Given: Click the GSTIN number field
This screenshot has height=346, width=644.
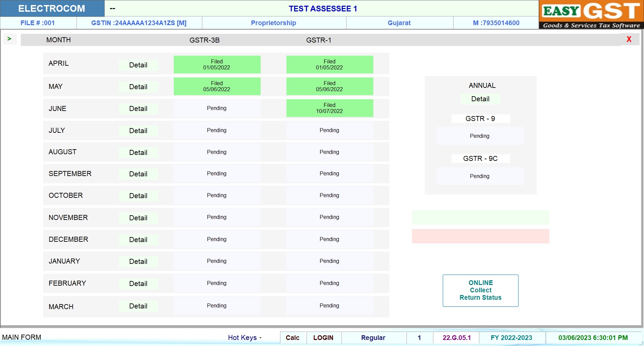Looking at the screenshot, I should pyautogui.click(x=139, y=23).
